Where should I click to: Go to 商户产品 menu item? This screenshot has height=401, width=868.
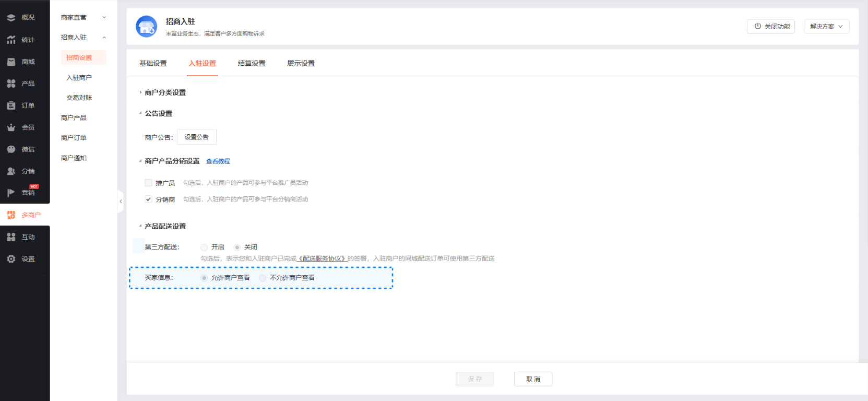coord(74,118)
